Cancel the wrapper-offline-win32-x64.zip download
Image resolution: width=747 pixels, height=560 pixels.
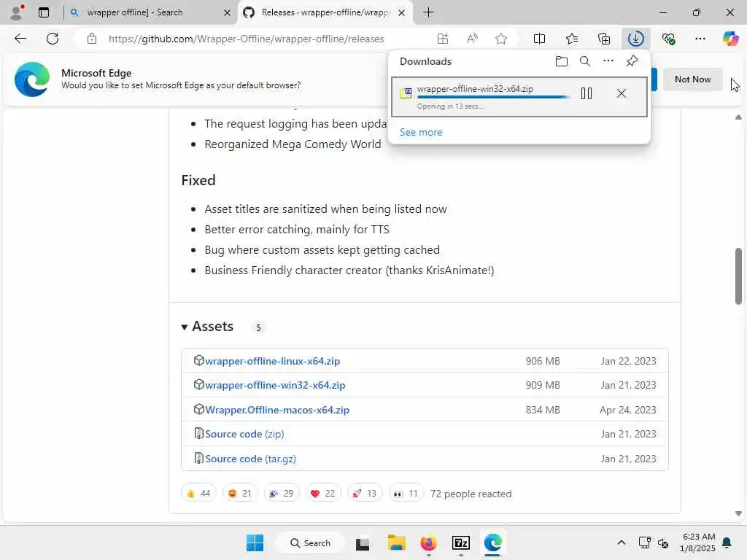tap(622, 93)
